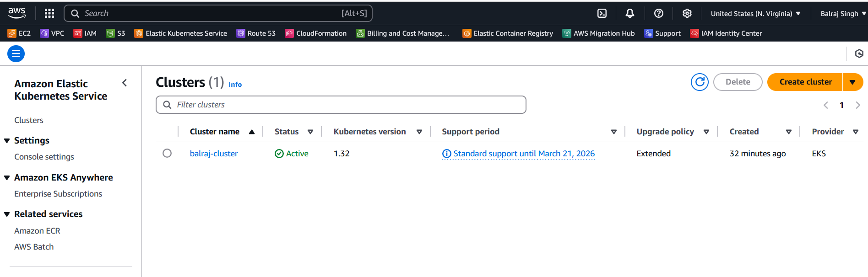Click the Active status text
The image size is (868, 277).
(297, 154)
